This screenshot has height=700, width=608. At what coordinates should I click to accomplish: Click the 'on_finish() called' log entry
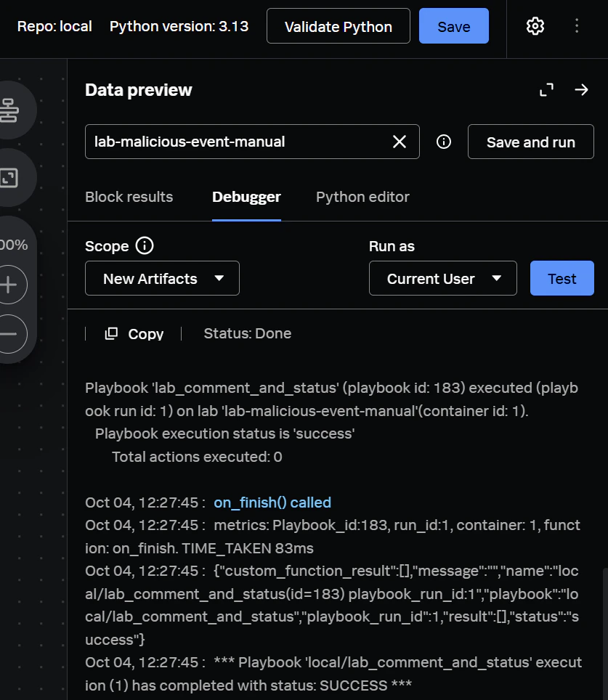[272, 502]
